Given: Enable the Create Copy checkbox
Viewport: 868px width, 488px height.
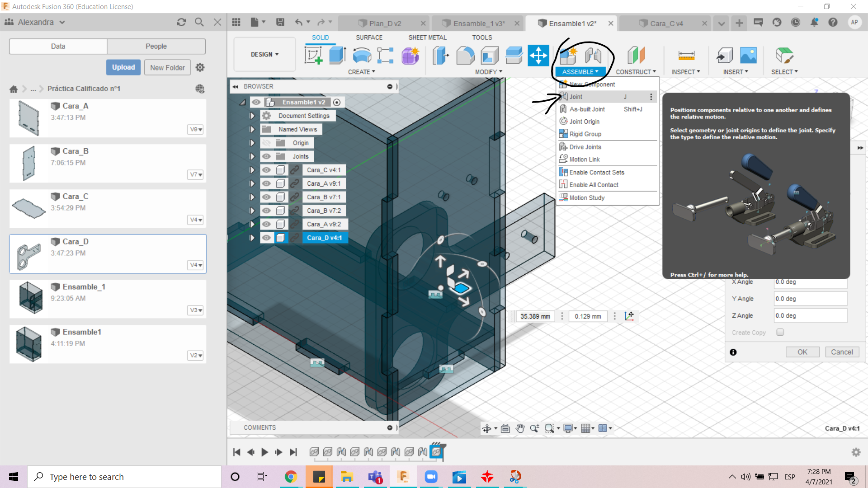Looking at the screenshot, I should click(x=780, y=332).
